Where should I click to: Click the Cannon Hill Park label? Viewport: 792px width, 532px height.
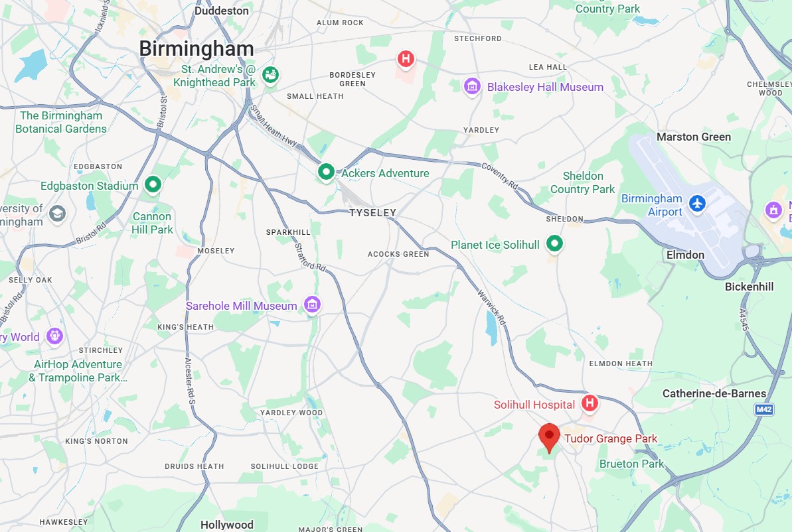[x=152, y=223]
